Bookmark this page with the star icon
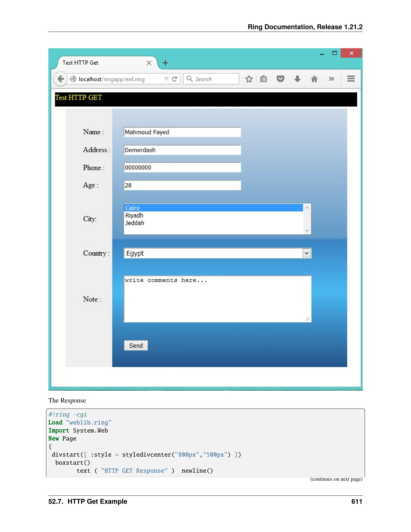Image resolution: width=411 pixels, height=532 pixels. 249,79
